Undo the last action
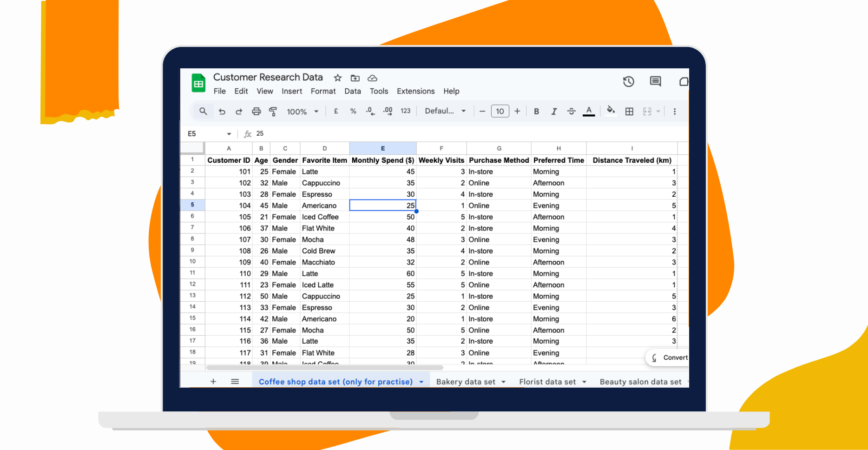 222,111
